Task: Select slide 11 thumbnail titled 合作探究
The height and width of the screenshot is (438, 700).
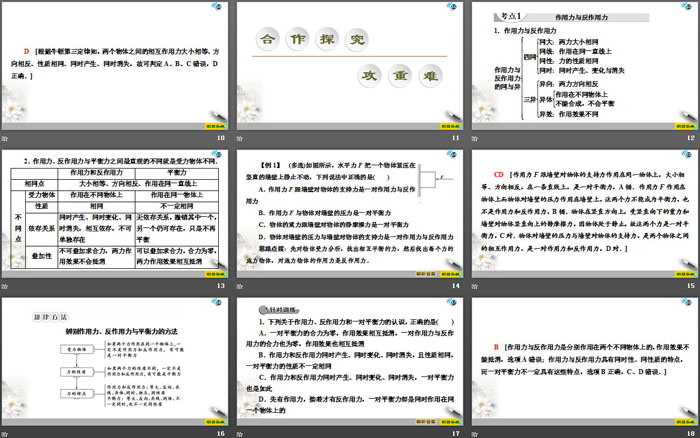Action: [350, 66]
